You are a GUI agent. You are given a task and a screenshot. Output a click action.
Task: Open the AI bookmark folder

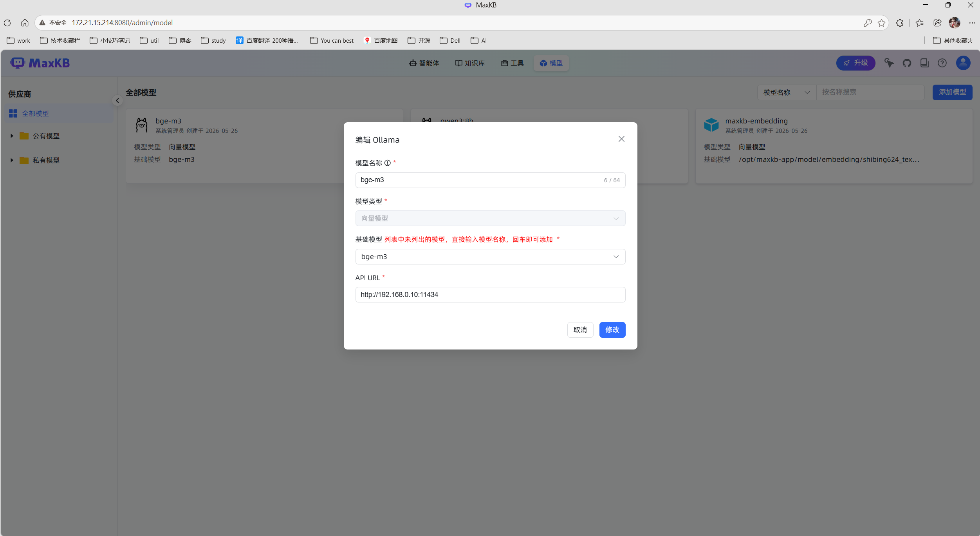[479, 40]
